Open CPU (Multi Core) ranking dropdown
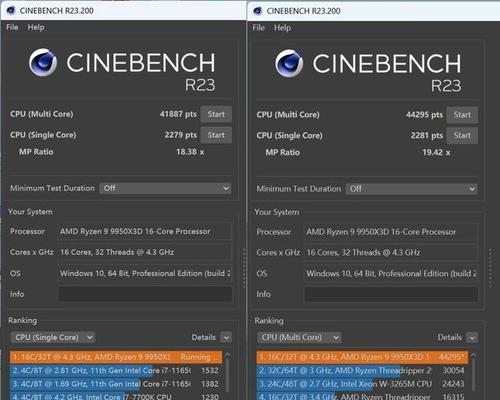The width and height of the screenshot is (500, 400). click(299, 337)
